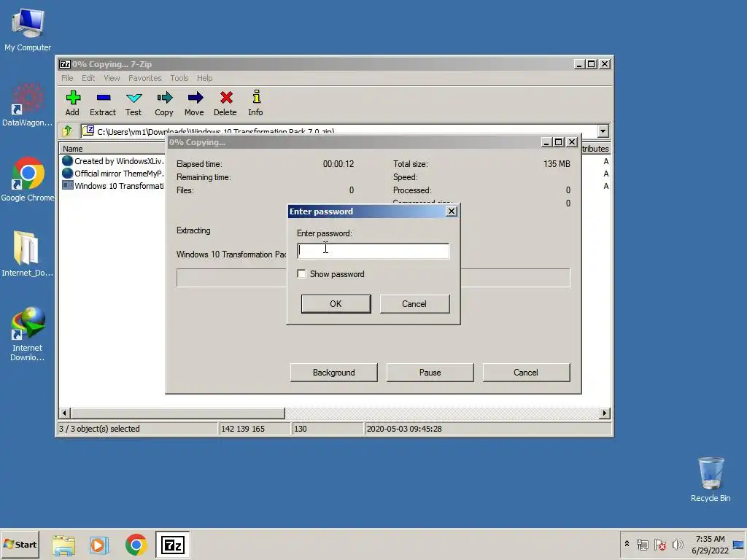Open Windows Explorer from taskbar

[63, 545]
